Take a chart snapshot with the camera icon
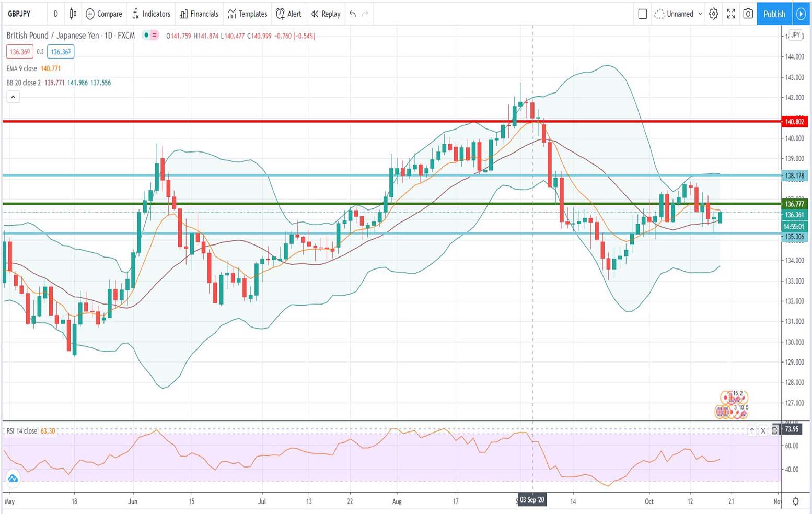This screenshot has width=812, height=514. coord(748,14)
